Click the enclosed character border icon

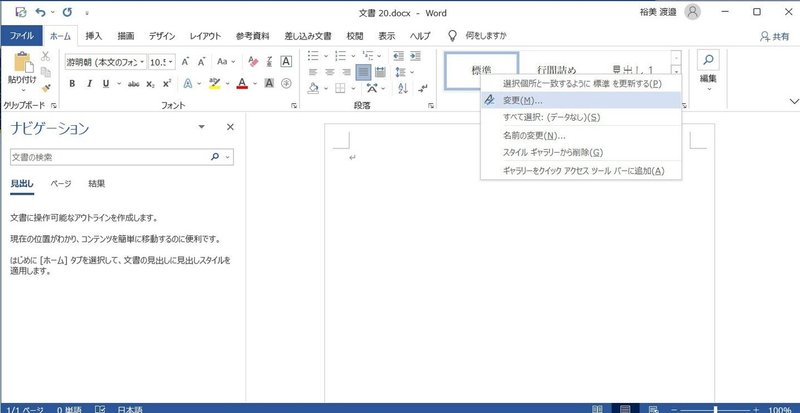point(286,62)
